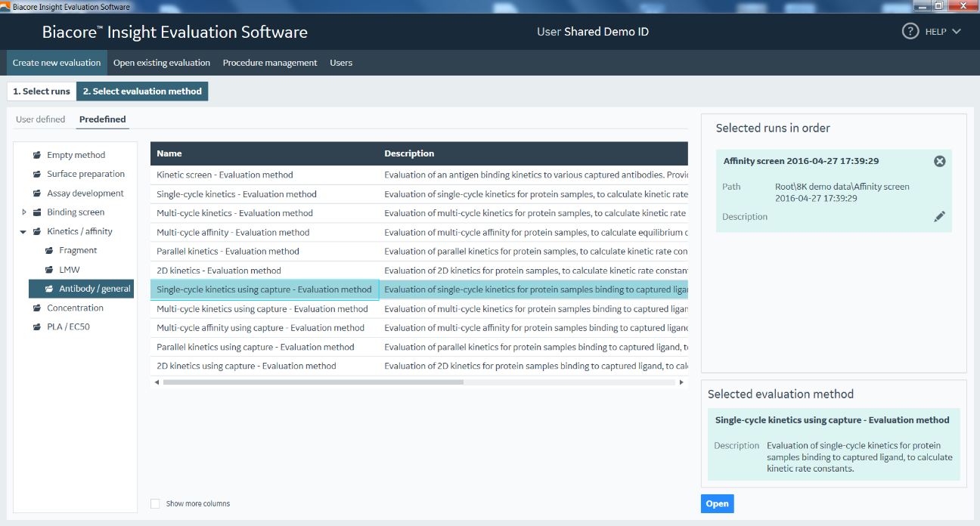Edit run description with pencil icon
980x526 pixels.
(939, 217)
